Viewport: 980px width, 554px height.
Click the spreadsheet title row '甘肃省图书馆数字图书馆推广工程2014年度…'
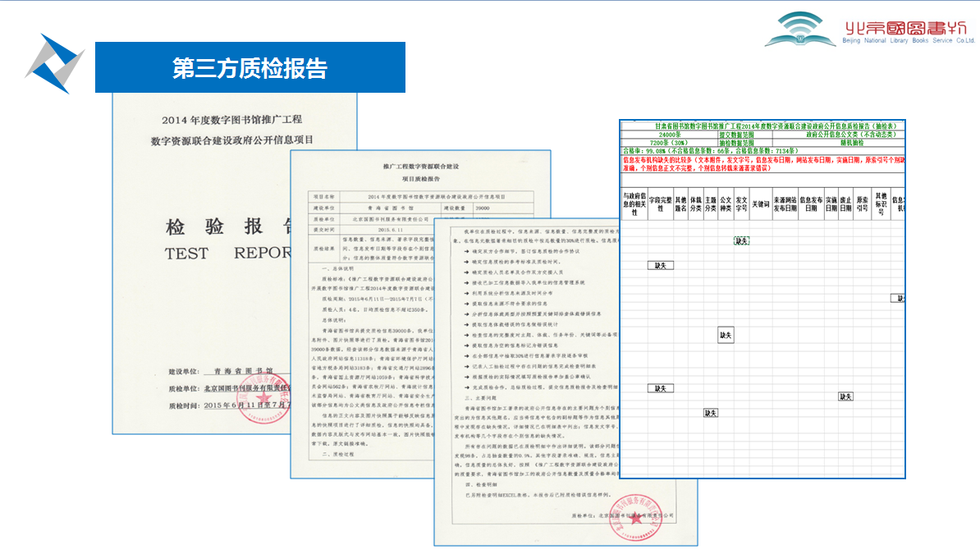coord(762,126)
